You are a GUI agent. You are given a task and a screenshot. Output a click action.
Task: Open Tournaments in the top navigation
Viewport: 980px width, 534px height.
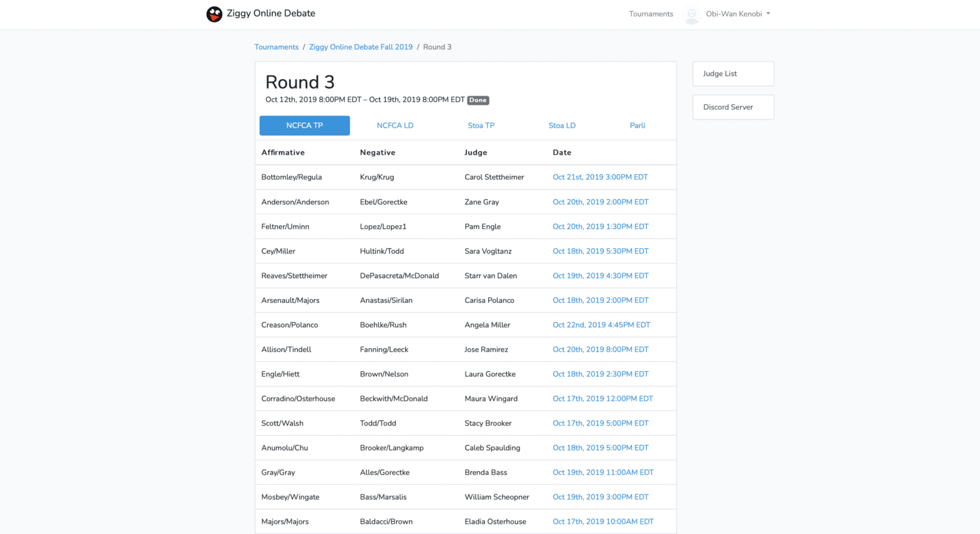point(651,14)
